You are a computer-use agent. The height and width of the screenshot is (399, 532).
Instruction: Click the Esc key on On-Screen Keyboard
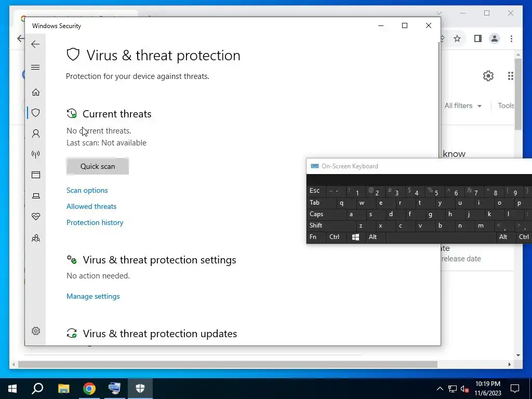[x=315, y=191]
